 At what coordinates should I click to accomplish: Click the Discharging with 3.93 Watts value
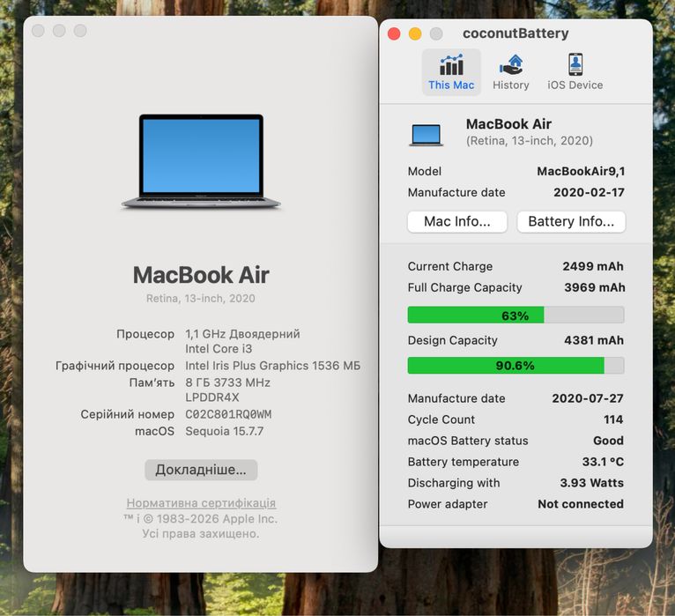pos(592,483)
